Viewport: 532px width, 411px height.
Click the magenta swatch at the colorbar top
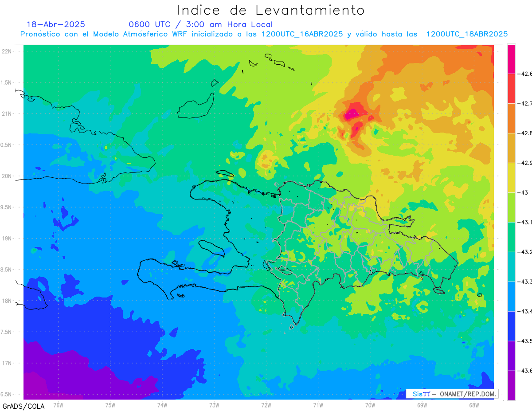click(x=511, y=59)
